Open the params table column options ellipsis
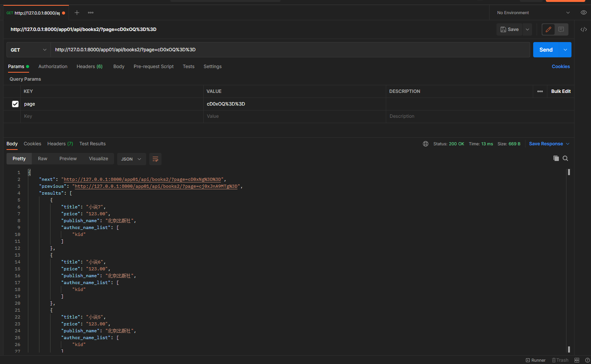Screen dimensions: 591x364 click(540, 91)
